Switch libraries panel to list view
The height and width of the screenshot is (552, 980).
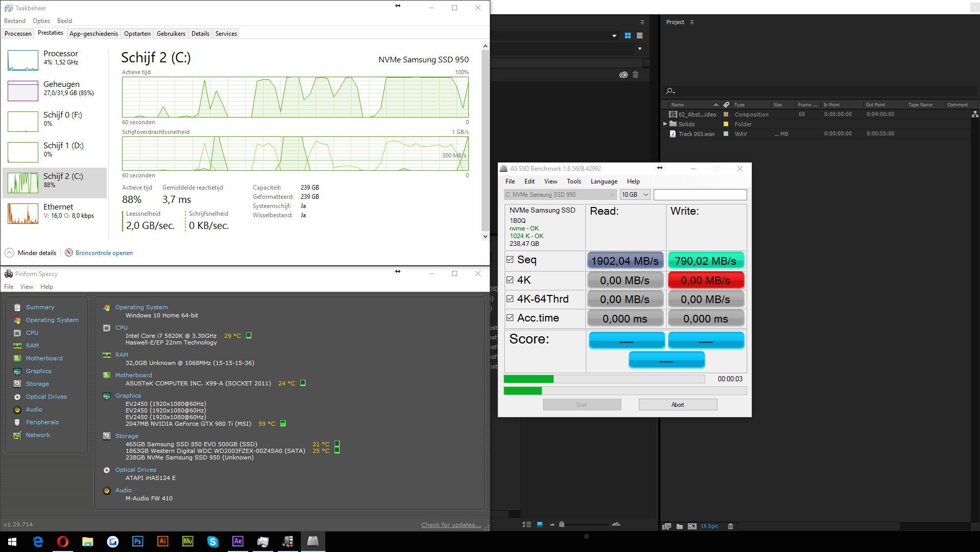639,36
